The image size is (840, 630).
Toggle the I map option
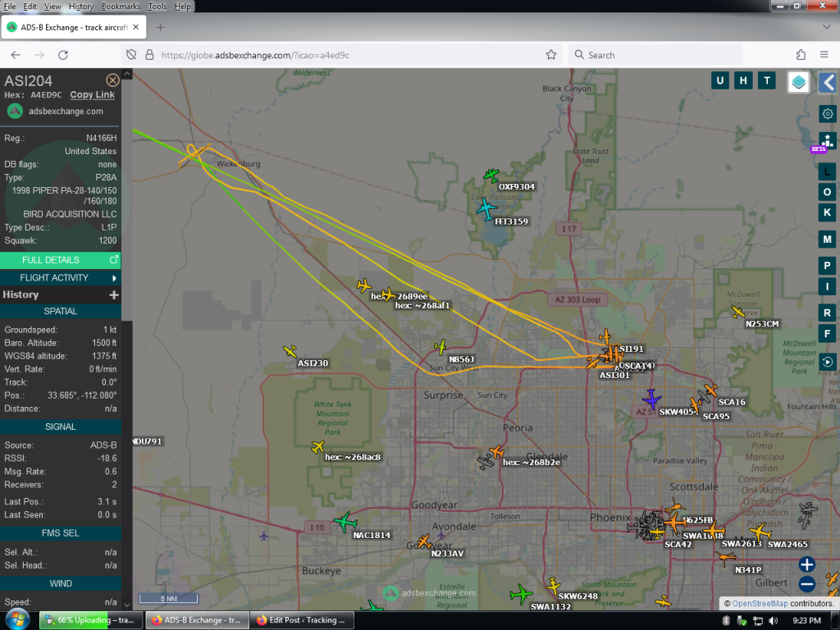point(827,286)
